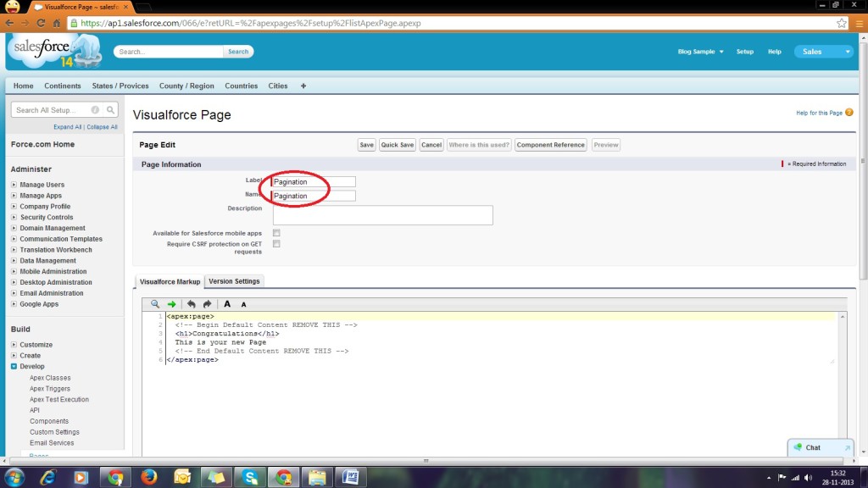
Task: Click the Help for this Page question icon
Action: (x=849, y=113)
